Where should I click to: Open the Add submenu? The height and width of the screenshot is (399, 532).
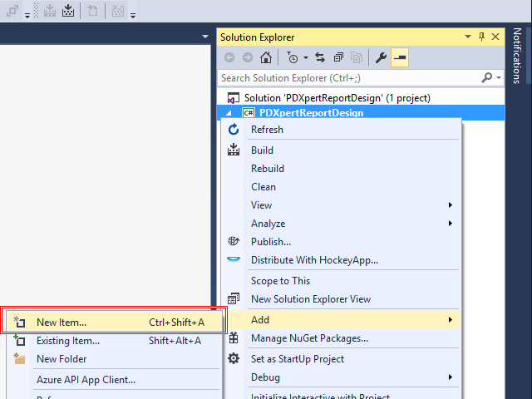pos(342,320)
